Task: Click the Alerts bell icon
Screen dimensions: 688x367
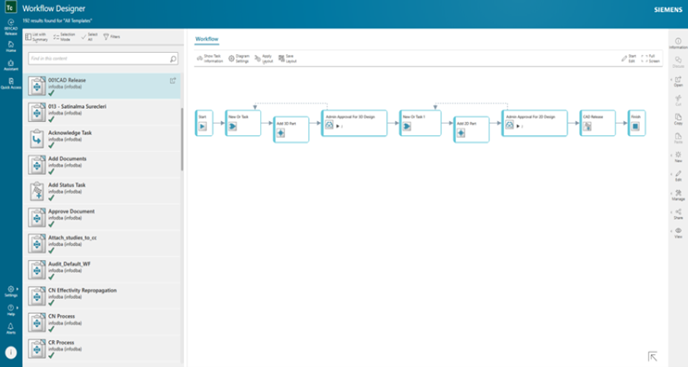Action: coord(11,328)
